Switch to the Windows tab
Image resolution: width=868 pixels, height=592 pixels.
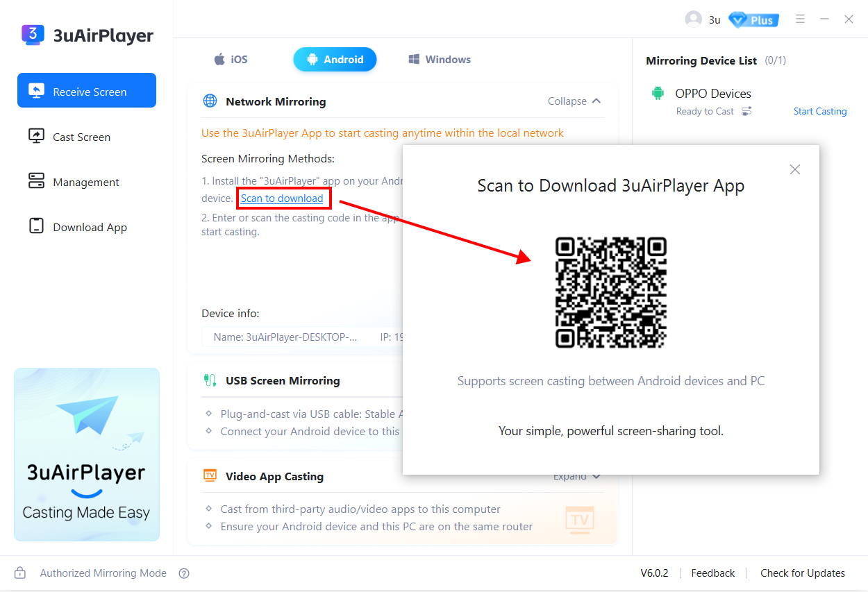tap(440, 60)
